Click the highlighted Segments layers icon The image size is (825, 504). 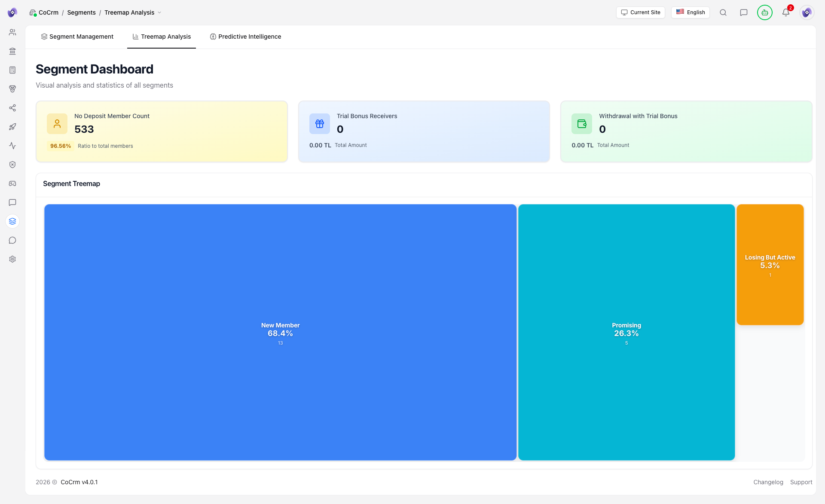pyautogui.click(x=12, y=221)
